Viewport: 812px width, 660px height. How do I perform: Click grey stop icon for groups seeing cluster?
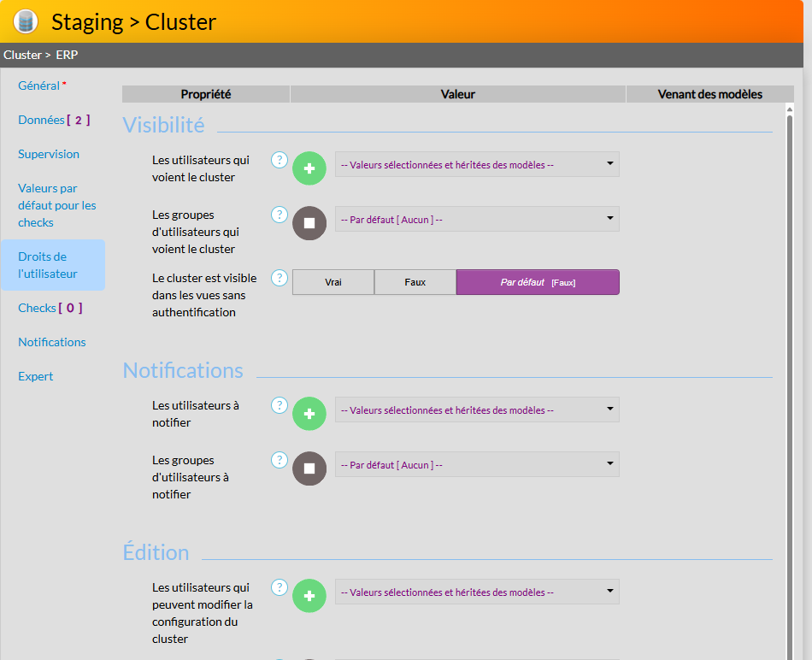[309, 223]
